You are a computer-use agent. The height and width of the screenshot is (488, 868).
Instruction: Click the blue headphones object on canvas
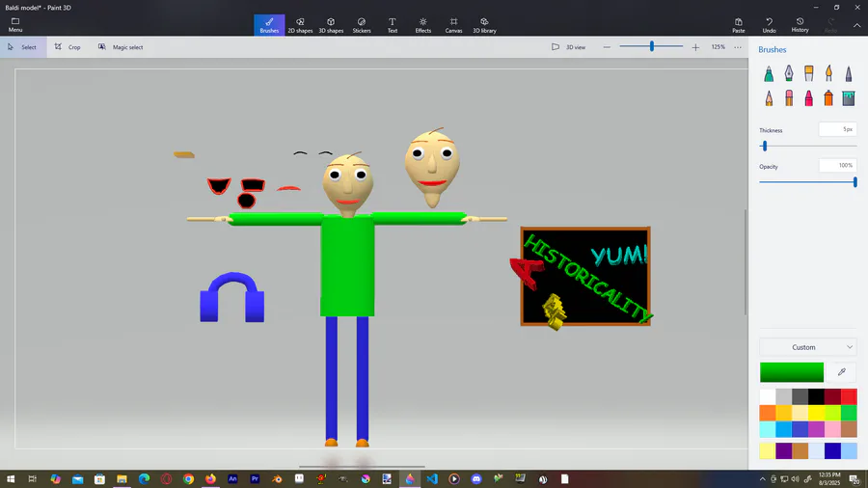231,297
